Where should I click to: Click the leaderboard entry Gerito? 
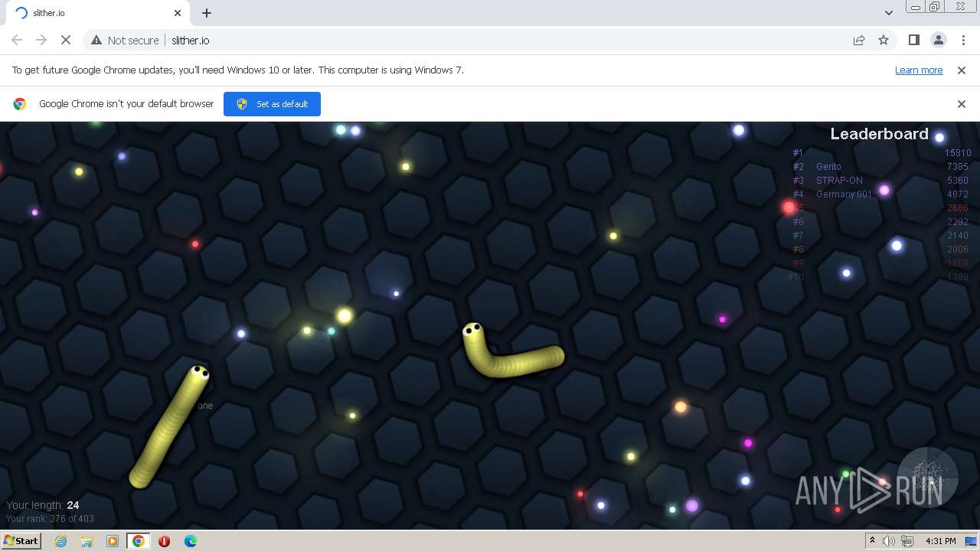coord(828,167)
